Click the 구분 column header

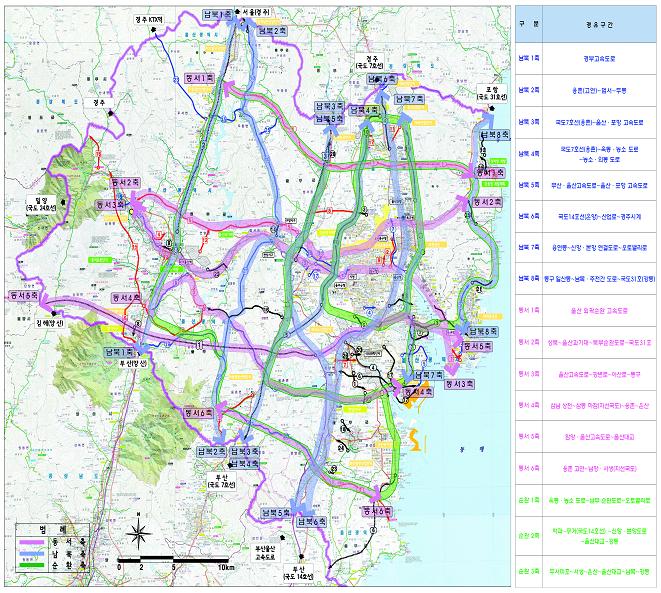click(x=529, y=18)
